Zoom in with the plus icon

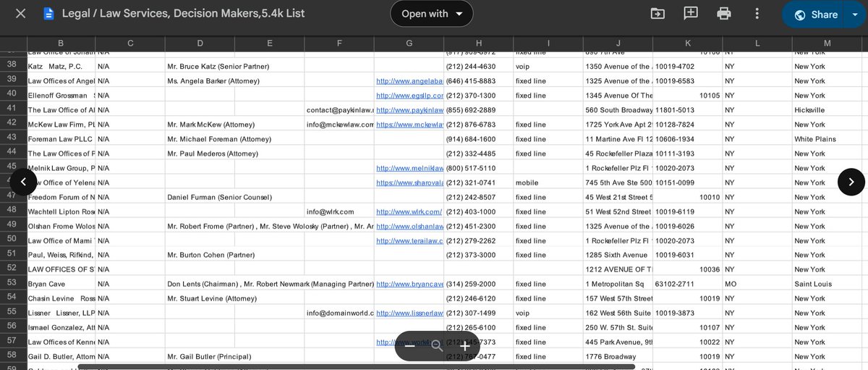click(464, 346)
